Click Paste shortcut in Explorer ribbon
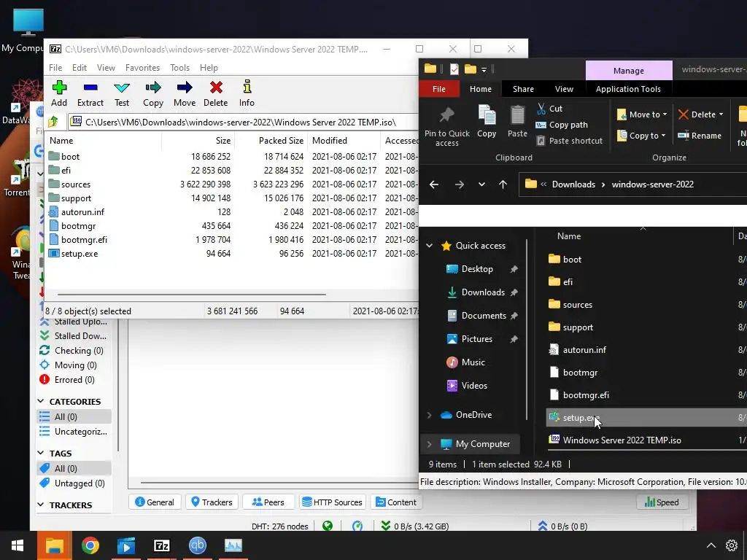Screen dimensions: 747x560 [x=569, y=141]
